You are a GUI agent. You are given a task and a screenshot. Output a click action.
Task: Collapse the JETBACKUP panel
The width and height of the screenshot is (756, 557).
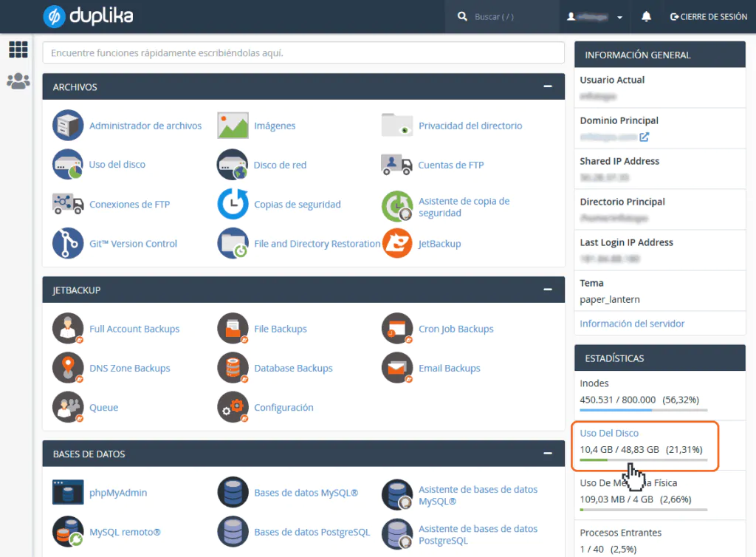[x=547, y=290]
